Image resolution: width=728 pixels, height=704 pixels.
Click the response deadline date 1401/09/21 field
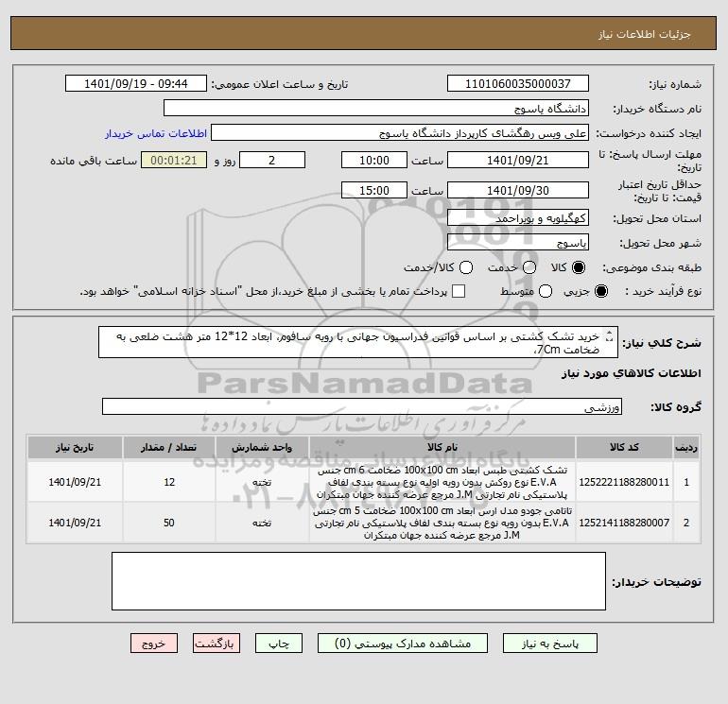pyautogui.click(x=518, y=160)
